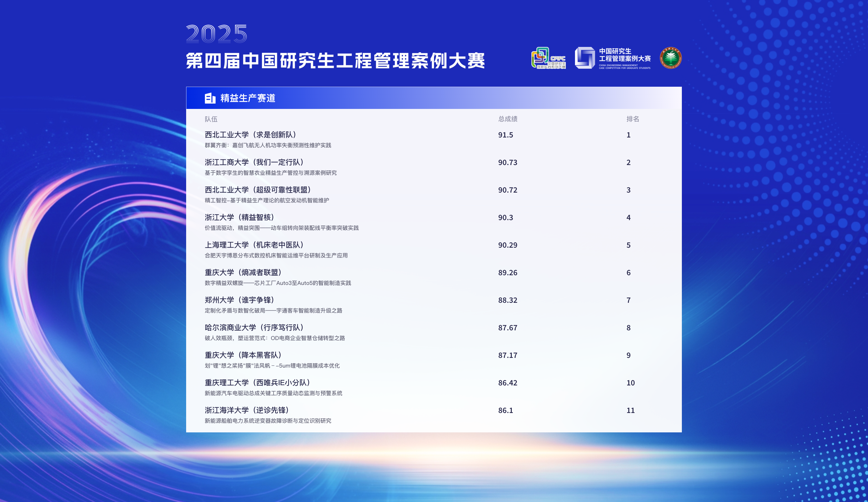Viewport: 868px width, 502px height.
Task: Click the 队伍 column header
Action: pos(211,119)
